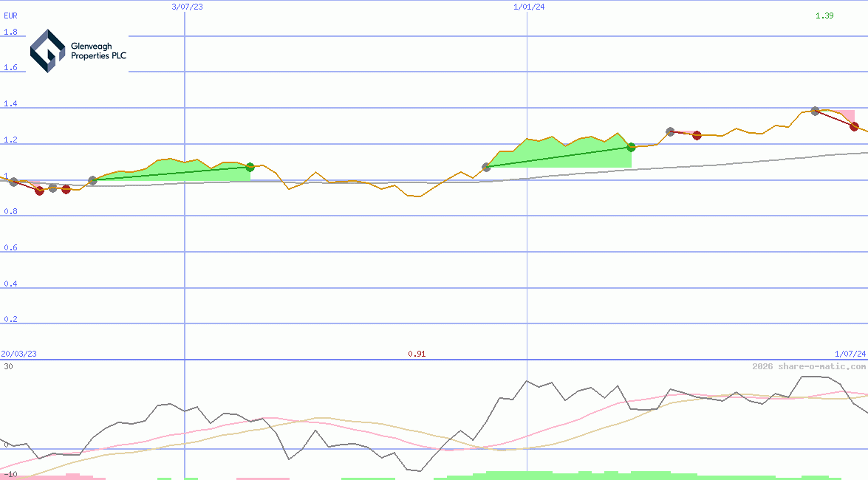This screenshot has height=480, width=868.
Task: Select the green buy marker near 3/07/23
Action: [x=250, y=168]
